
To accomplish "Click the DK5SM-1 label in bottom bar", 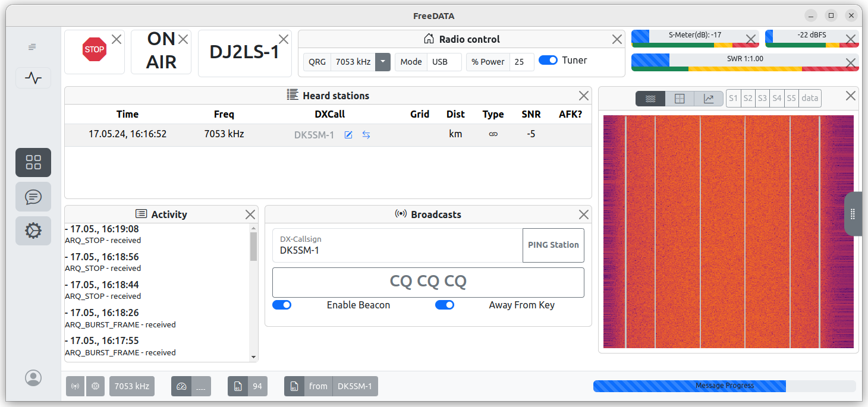I will pos(355,386).
